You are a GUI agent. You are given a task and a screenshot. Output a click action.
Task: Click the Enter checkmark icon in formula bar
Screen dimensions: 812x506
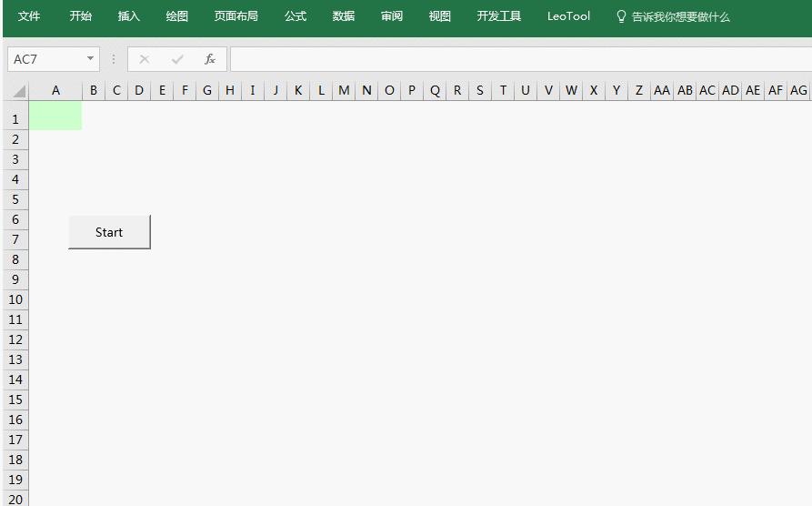pos(177,59)
